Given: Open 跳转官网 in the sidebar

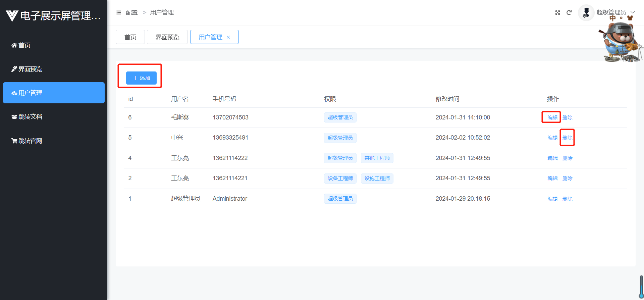Looking at the screenshot, I should coord(30,141).
